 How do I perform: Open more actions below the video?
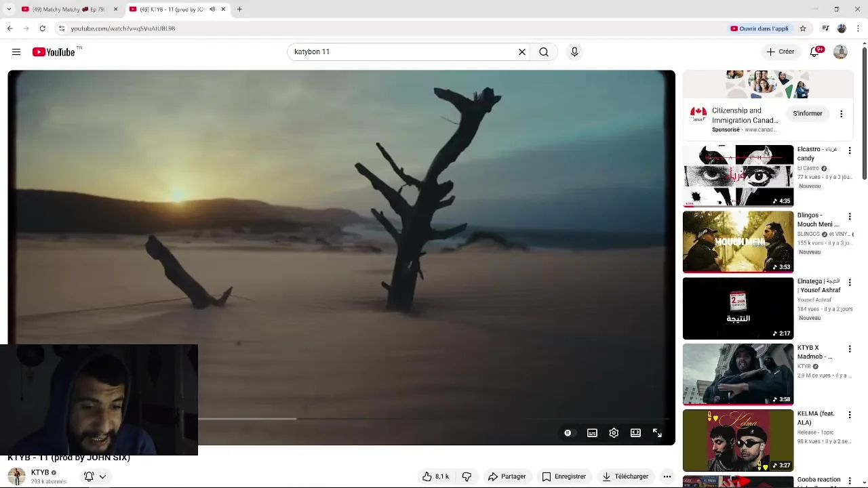click(x=667, y=476)
